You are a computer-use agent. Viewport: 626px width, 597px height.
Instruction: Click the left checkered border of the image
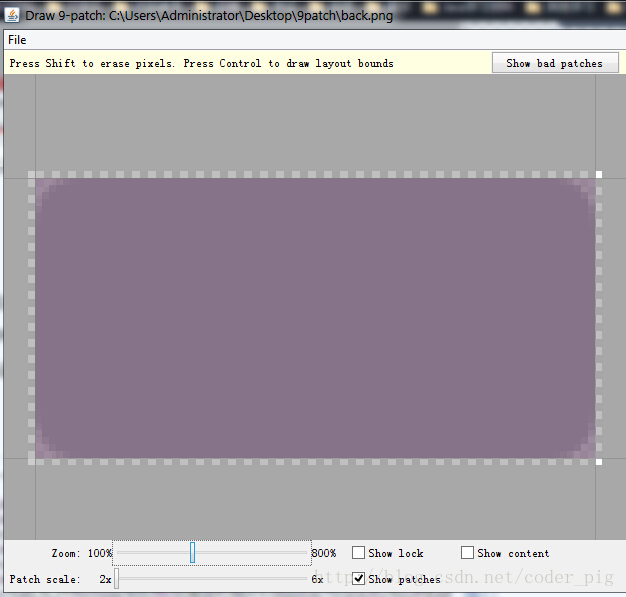[x=32, y=318]
